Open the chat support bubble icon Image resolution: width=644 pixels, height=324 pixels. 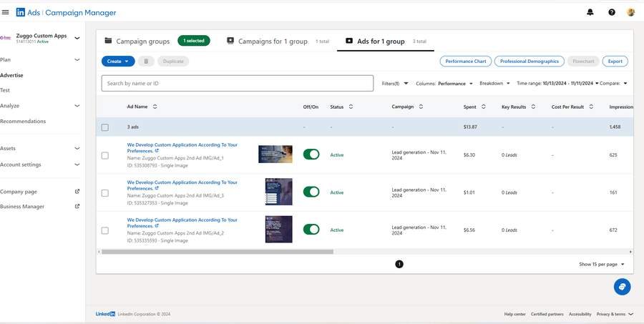[622, 286]
